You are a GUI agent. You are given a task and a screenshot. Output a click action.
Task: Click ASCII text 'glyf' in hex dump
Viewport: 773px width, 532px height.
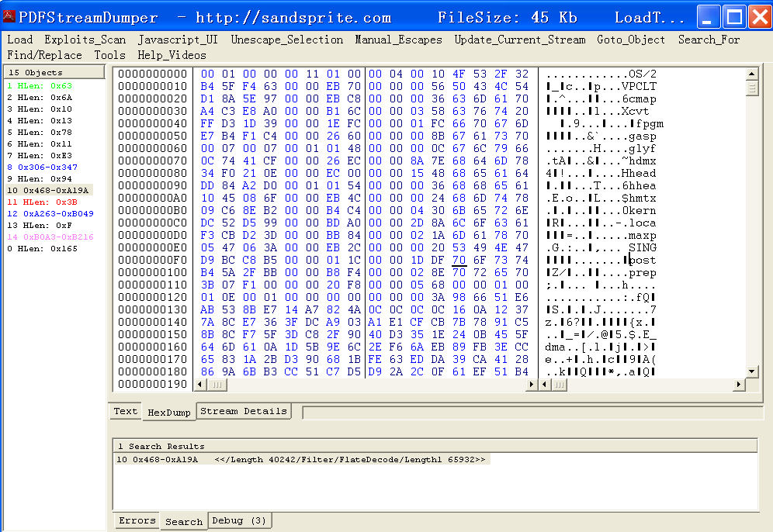[x=643, y=148]
